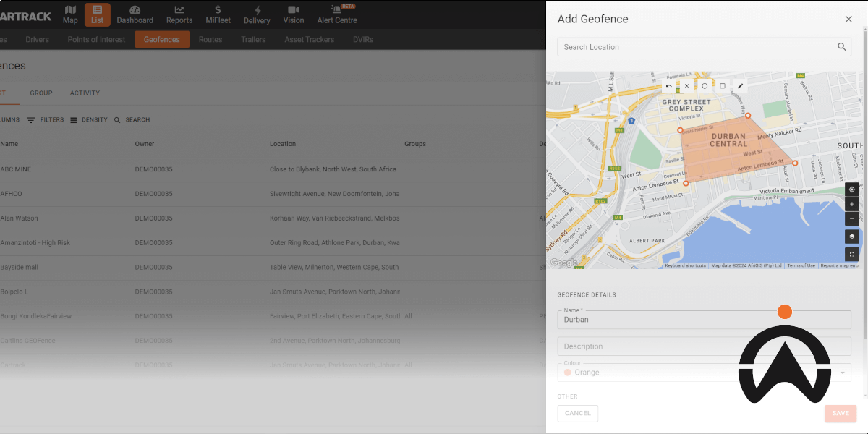Switch to the Trailers tab
Viewport: 868px width, 434px height.
click(x=253, y=40)
